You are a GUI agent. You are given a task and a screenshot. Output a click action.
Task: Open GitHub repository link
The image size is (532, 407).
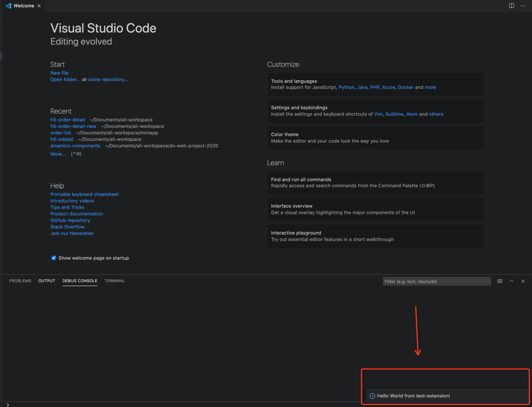70,220
